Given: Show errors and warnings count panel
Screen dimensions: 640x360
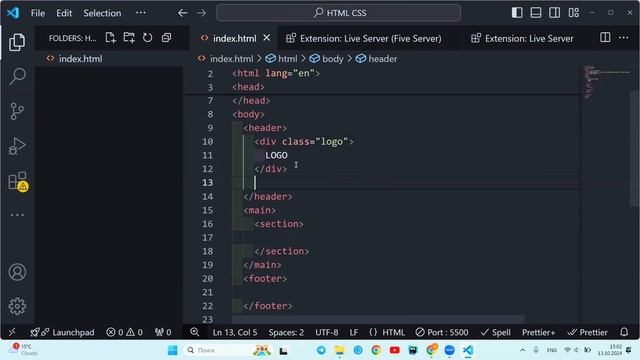Looking at the screenshot, I should (124, 332).
